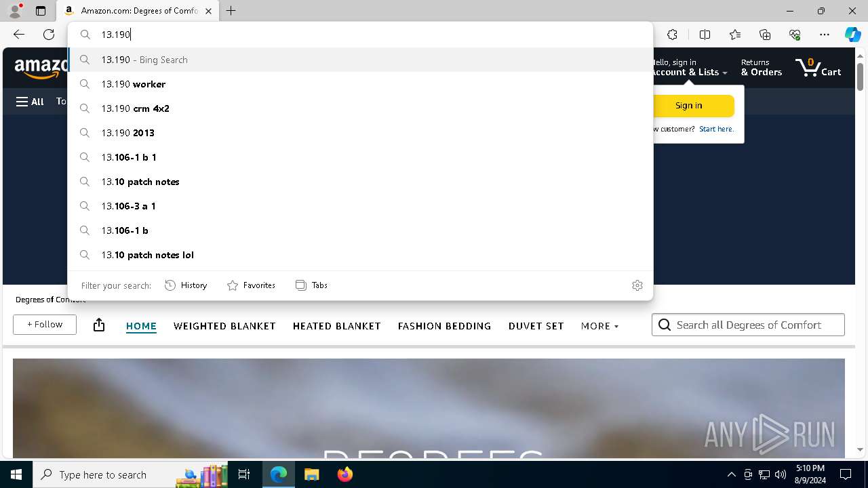Open Amazon All hamburger menu

[30, 102]
